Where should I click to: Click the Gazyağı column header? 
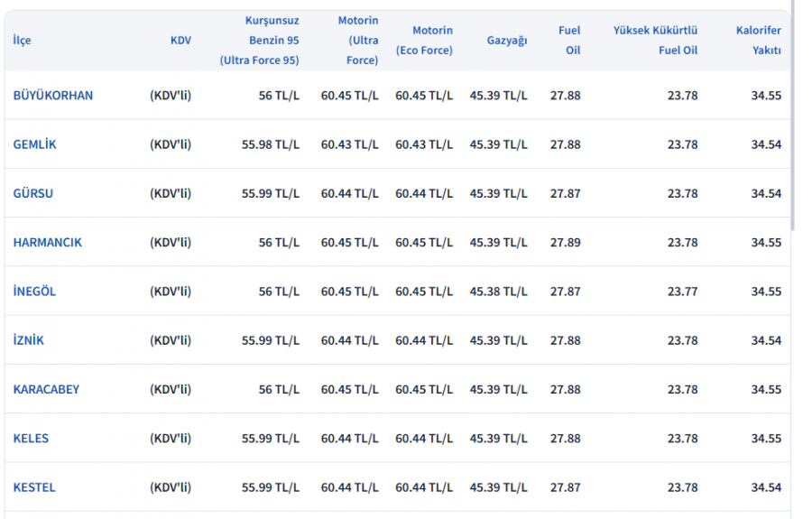pos(507,41)
